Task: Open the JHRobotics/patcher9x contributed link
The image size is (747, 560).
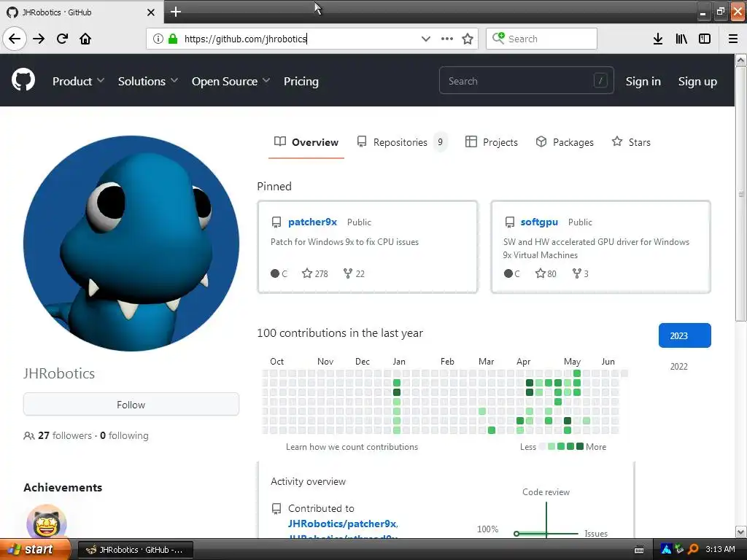Action: tap(342, 524)
